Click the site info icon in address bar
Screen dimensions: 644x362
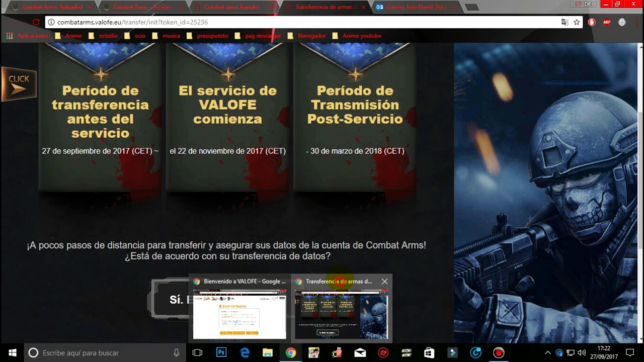coord(51,22)
